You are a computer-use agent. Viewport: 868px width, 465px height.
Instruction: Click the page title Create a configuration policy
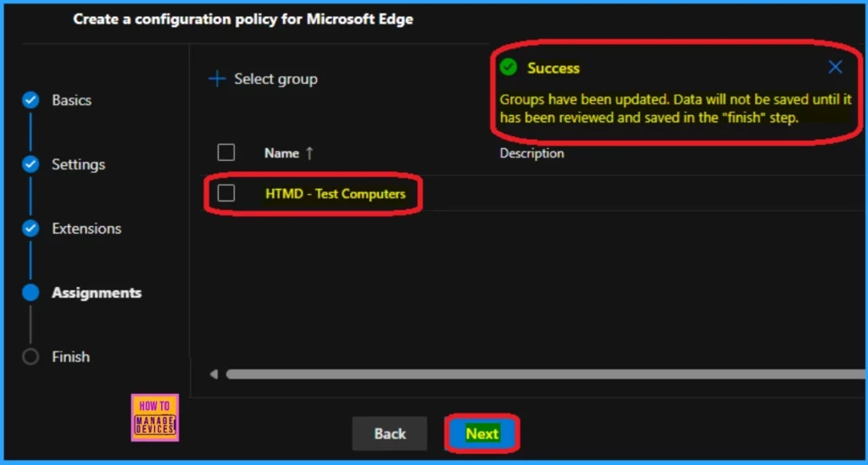[x=243, y=19]
